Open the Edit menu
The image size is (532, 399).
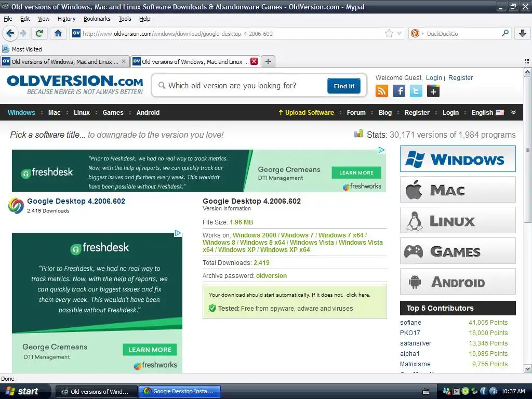click(25, 19)
